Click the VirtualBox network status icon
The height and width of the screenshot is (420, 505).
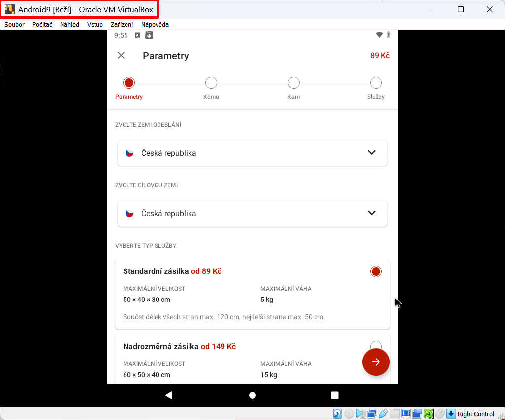372,414
